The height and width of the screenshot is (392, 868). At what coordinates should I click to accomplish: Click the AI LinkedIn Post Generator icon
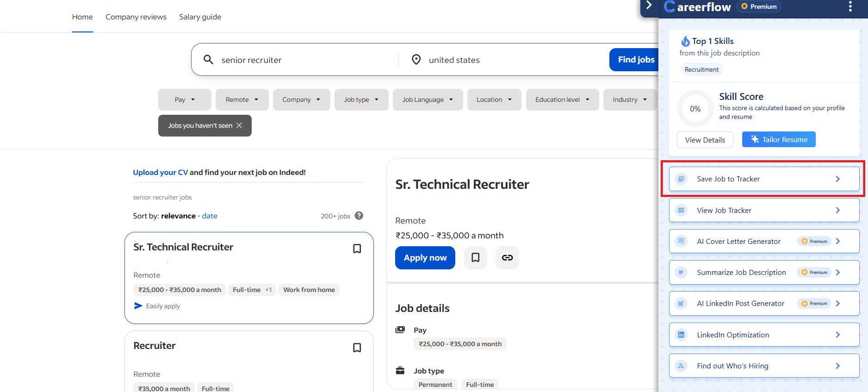tap(681, 304)
